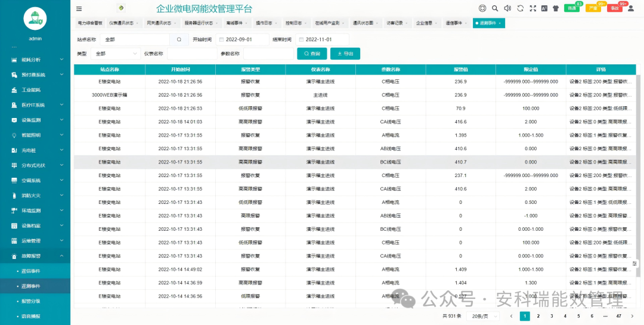Go to the next page arrow
The height and width of the screenshot is (325, 644).
click(631, 316)
